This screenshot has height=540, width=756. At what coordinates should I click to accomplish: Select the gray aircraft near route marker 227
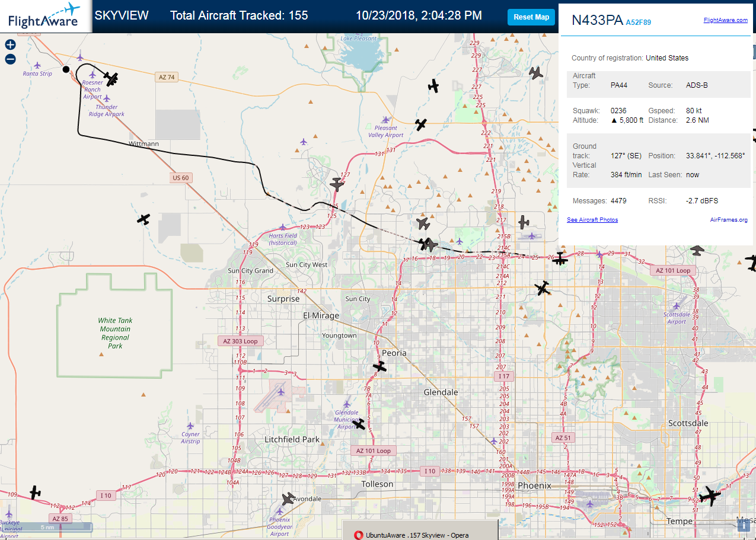click(x=536, y=73)
